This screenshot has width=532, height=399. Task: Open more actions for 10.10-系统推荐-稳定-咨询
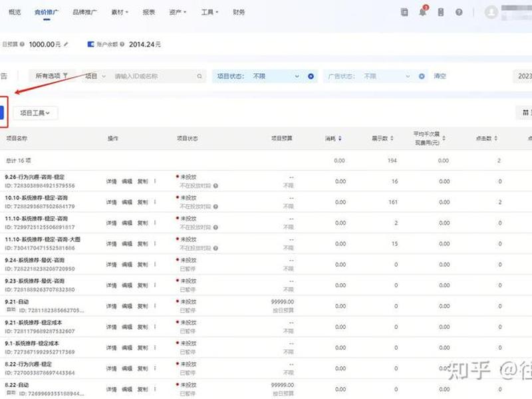[155, 202]
